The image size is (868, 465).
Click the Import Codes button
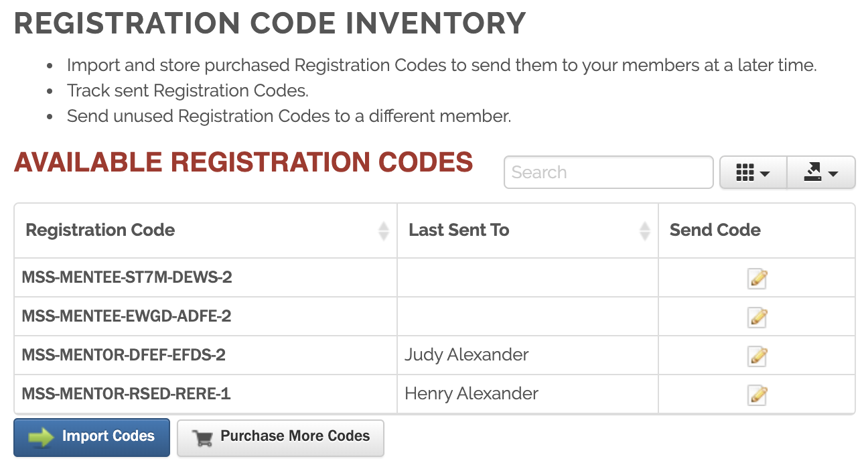[92, 438]
